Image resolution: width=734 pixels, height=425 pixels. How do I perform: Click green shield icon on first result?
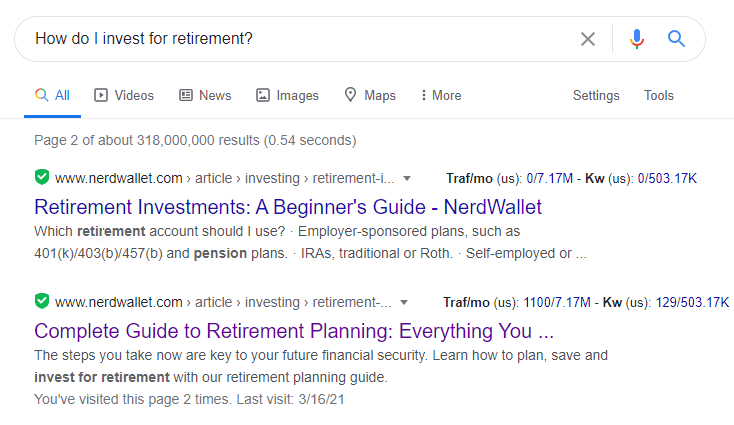pos(41,178)
